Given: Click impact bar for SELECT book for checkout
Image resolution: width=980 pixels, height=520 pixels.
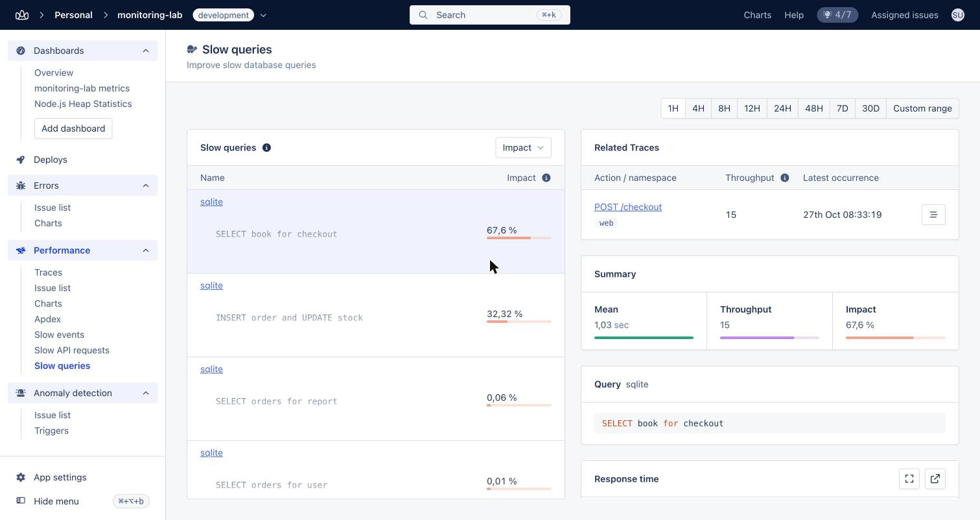Looking at the screenshot, I should pyautogui.click(x=519, y=238).
